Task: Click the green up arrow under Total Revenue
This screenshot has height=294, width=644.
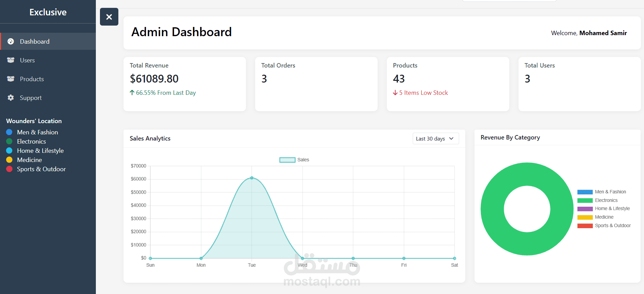Action: (132, 92)
